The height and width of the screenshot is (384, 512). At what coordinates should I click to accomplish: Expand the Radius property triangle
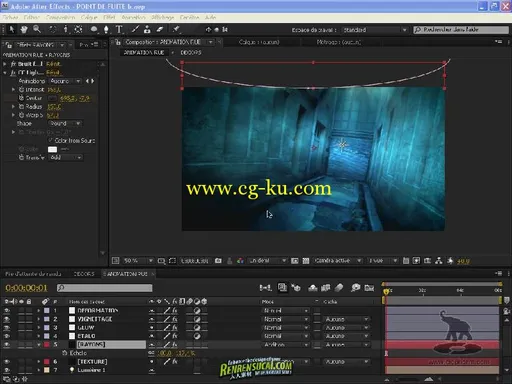(x=13, y=106)
